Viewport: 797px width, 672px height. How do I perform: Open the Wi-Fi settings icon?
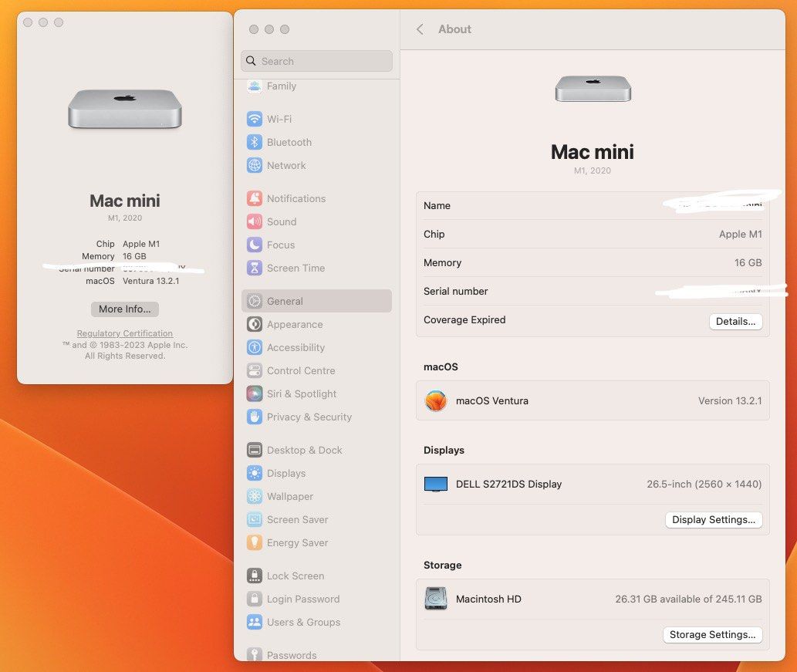(x=255, y=119)
